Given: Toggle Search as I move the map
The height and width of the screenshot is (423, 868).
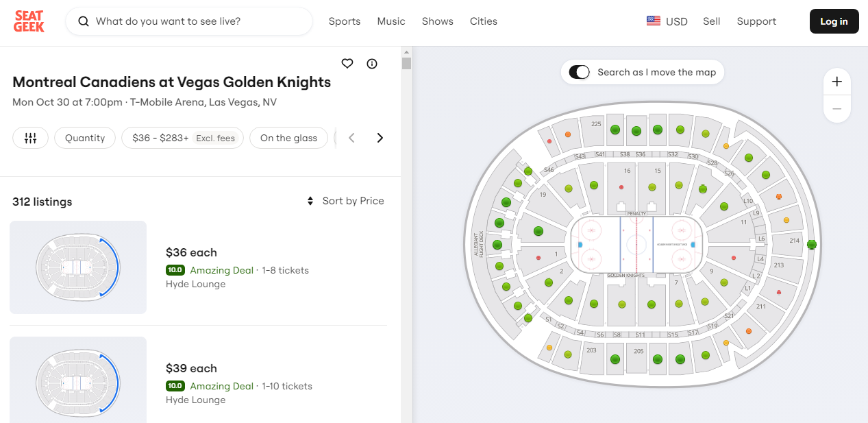Looking at the screenshot, I should (x=580, y=72).
